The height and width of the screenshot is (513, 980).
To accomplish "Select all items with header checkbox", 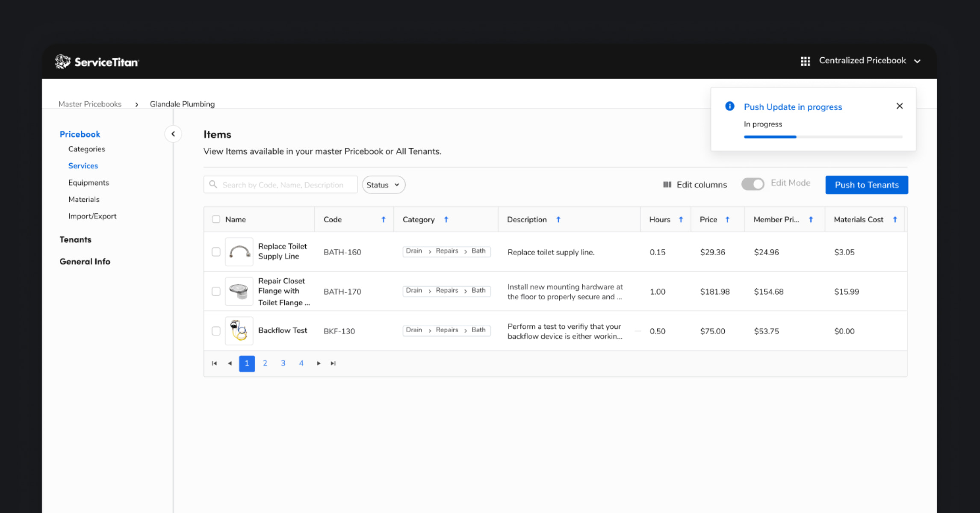I will [x=216, y=219].
